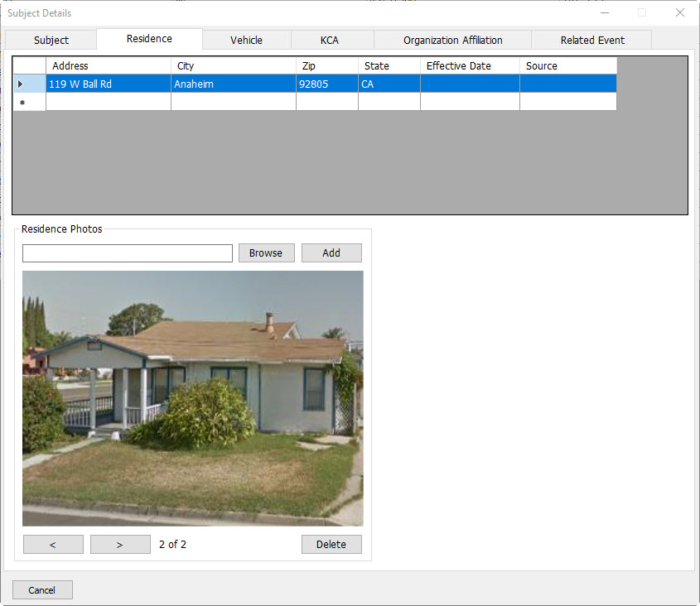
Task: Click the photo file path input field
Action: point(128,253)
